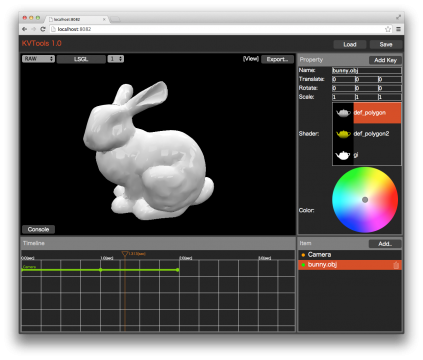Screen dimensions: 423x360
Task: Click the second Translate value field
Action: [x=366, y=79]
